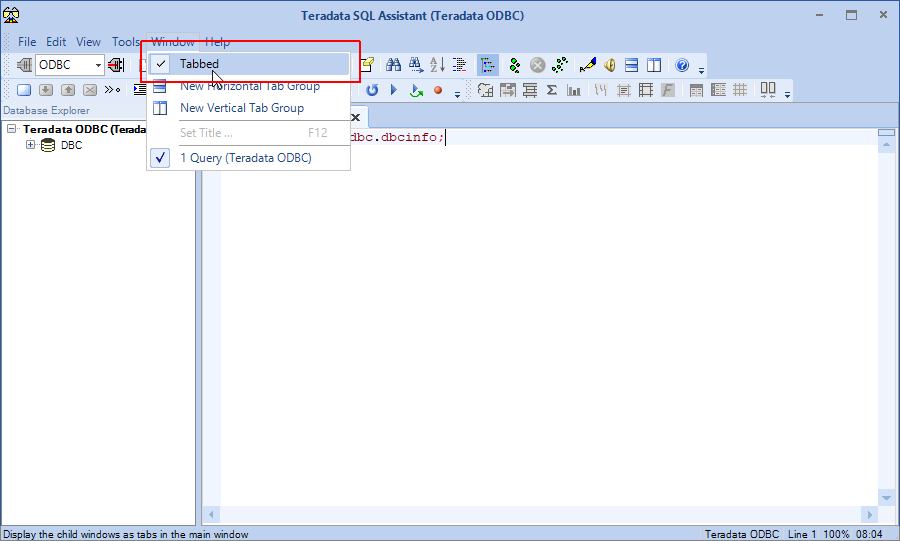
Task: Click the horizontal scrollbar right arrow
Action: coord(869,515)
